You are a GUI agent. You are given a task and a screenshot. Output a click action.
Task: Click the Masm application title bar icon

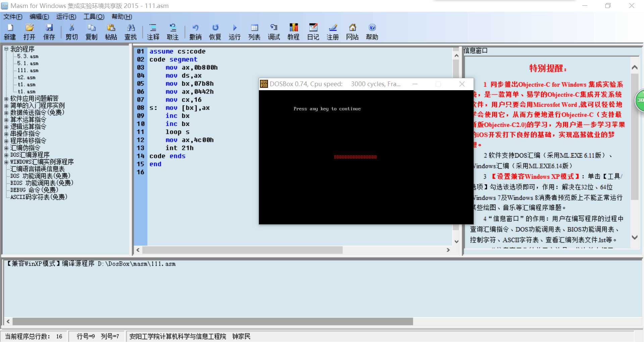(4, 6)
